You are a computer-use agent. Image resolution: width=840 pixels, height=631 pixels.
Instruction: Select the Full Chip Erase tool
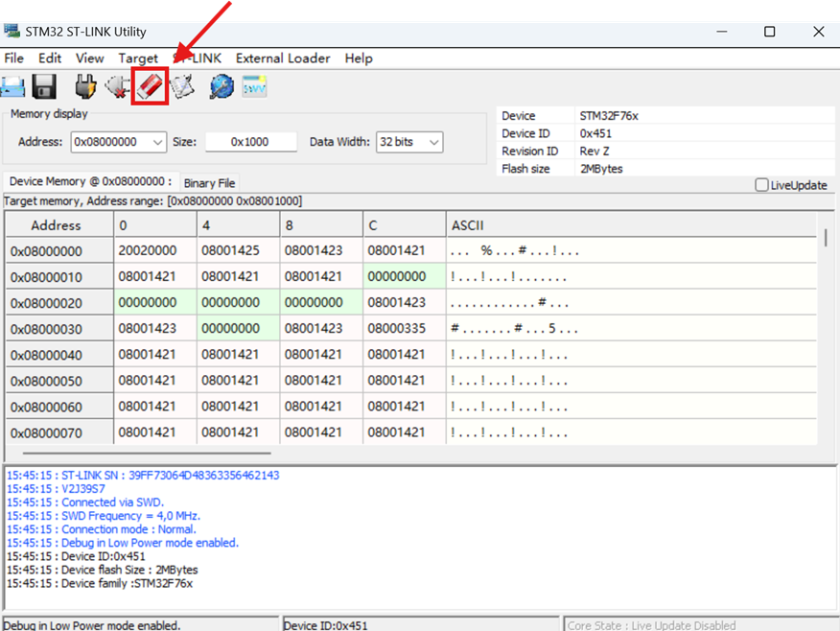tap(149, 86)
